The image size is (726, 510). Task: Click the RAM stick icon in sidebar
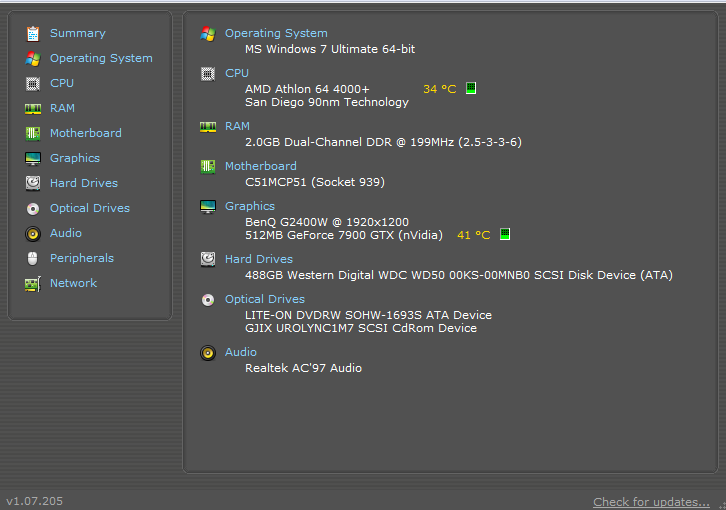pyautogui.click(x=33, y=108)
